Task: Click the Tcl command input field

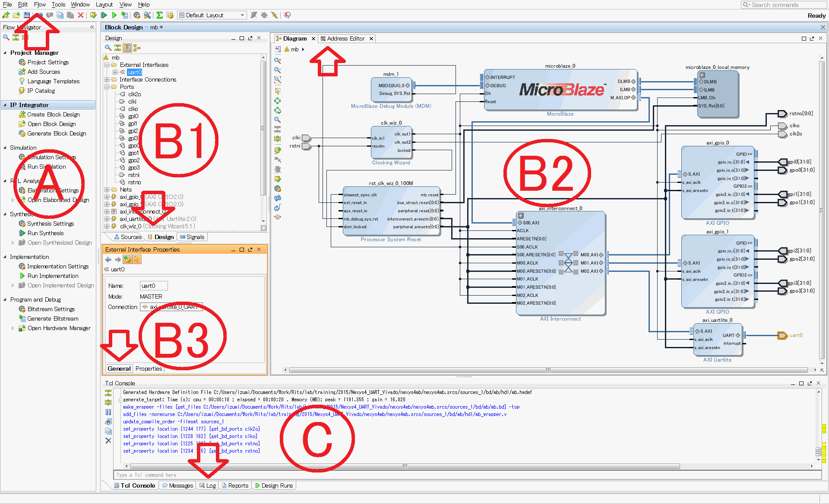Action: coord(467,475)
